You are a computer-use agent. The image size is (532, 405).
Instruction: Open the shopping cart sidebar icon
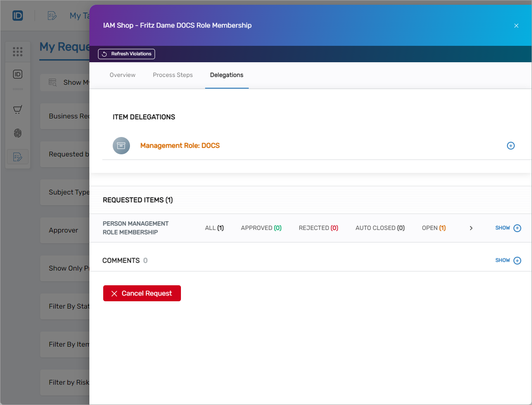18,110
